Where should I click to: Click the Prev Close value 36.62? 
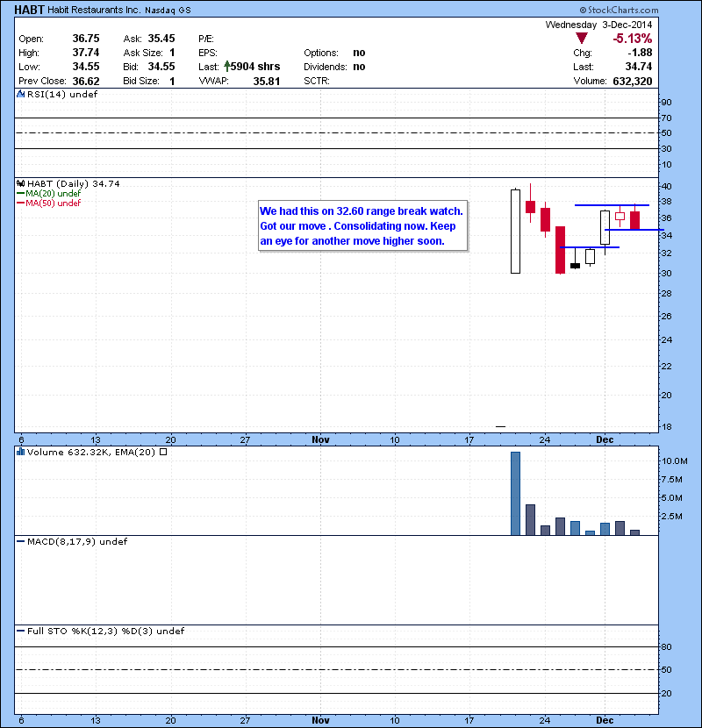click(x=86, y=82)
